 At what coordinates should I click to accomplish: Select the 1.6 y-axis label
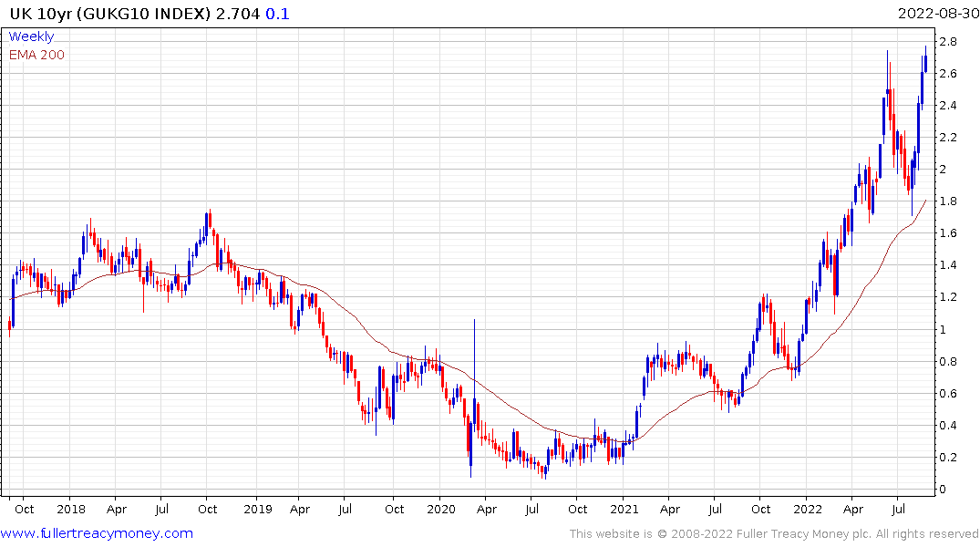click(947, 233)
